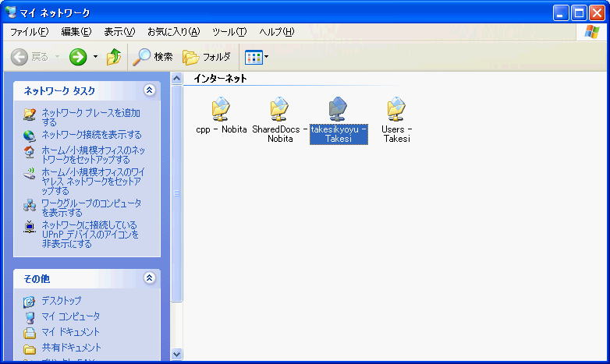610x364 pixels.
Task: Open the 表示(V) menu
Action: [x=119, y=32]
